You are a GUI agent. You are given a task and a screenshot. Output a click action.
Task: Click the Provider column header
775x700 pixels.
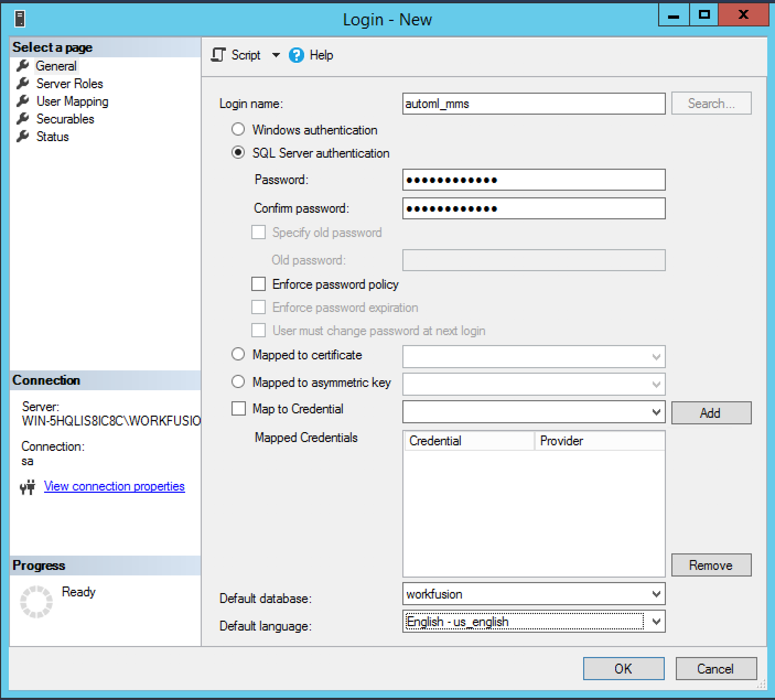click(x=600, y=441)
